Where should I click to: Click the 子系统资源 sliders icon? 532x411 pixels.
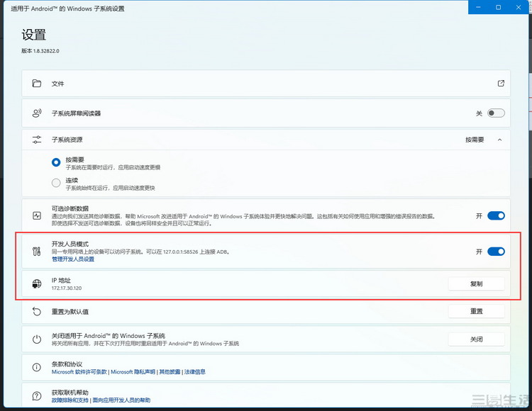pyautogui.click(x=37, y=140)
